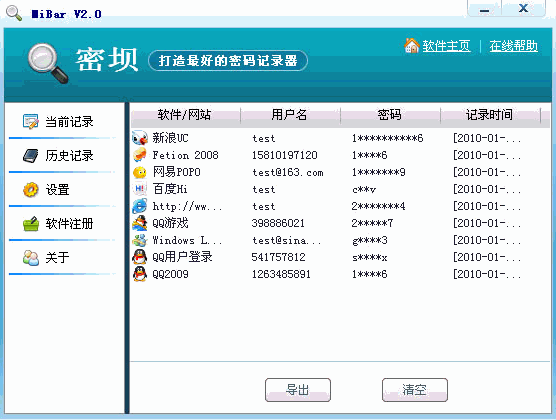Select the Fetion 2008 entry
556x420 pixels.
click(x=185, y=155)
